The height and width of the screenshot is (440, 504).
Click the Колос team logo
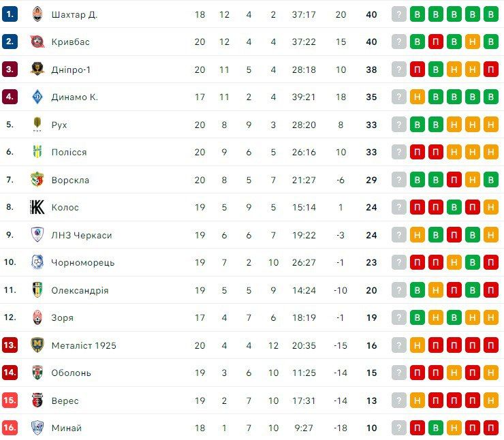[x=37, y=207]
